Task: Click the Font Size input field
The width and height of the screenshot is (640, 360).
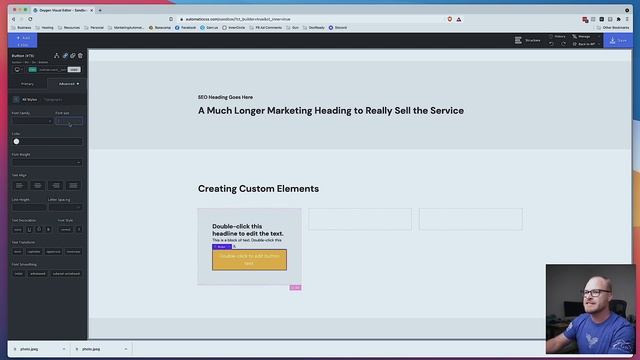Action: click(69, 121)
